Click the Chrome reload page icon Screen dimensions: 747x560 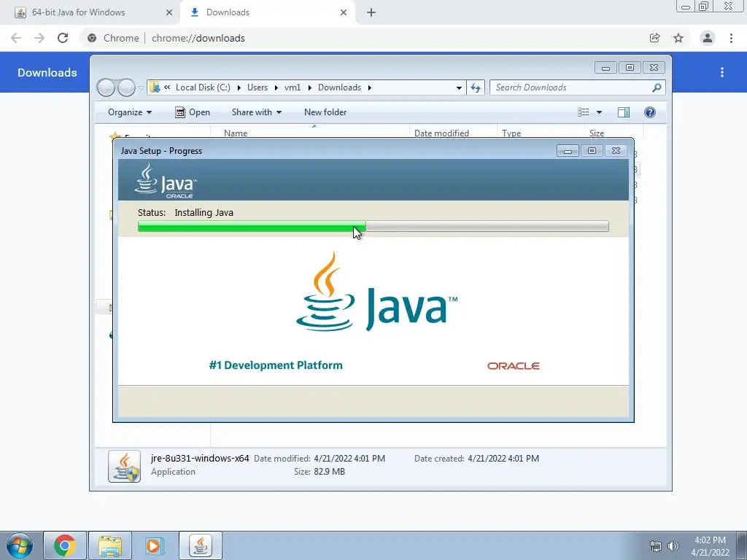pyautogui.click(x=63, y=38)
